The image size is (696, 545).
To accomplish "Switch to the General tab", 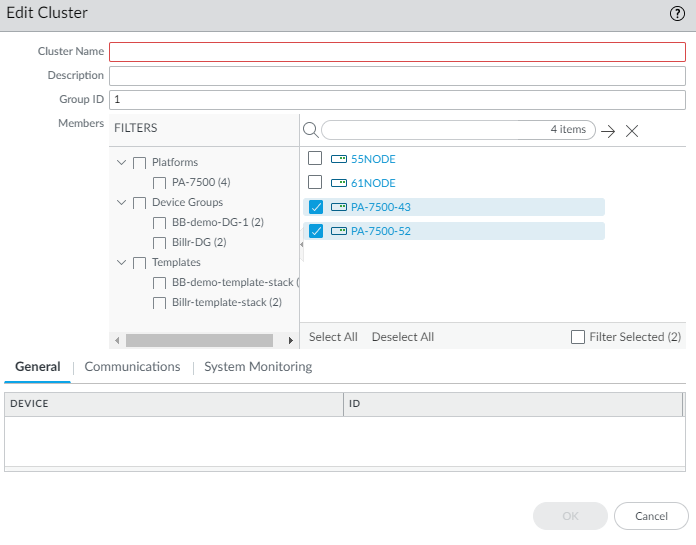I will (x=38, y=367).
